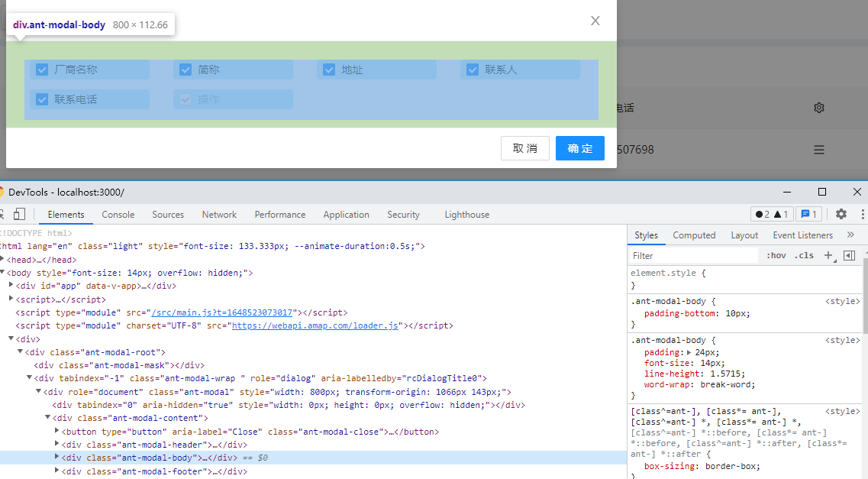Click the disabled 操作 checkbox
Viewport: 868px width, 479px height.
[186, 99]
